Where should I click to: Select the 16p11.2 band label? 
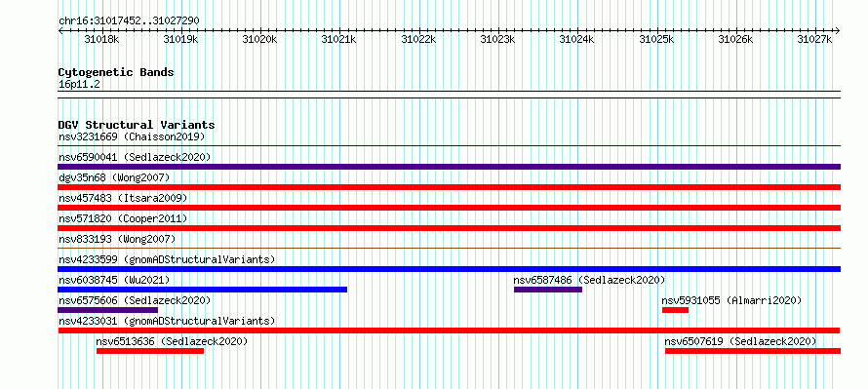(x=79, y=84)
